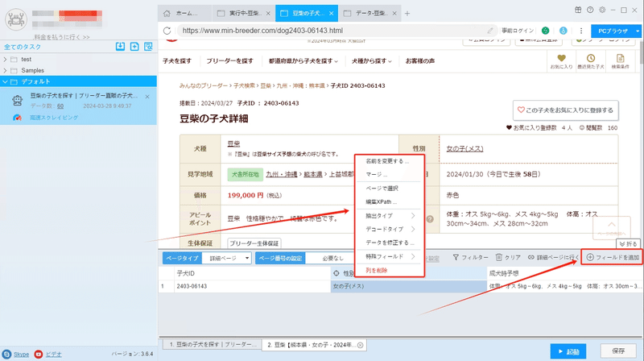Click the blue circular icon beside cookie

(x=563, y=31)
